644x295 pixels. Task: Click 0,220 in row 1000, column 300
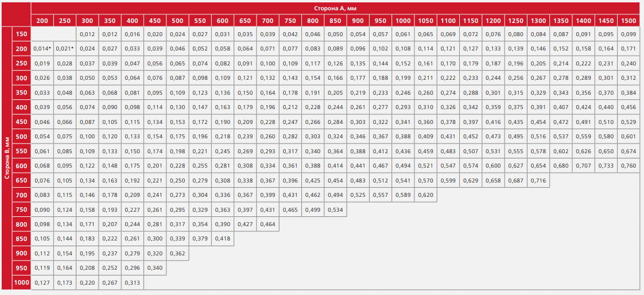coord(87,283)
